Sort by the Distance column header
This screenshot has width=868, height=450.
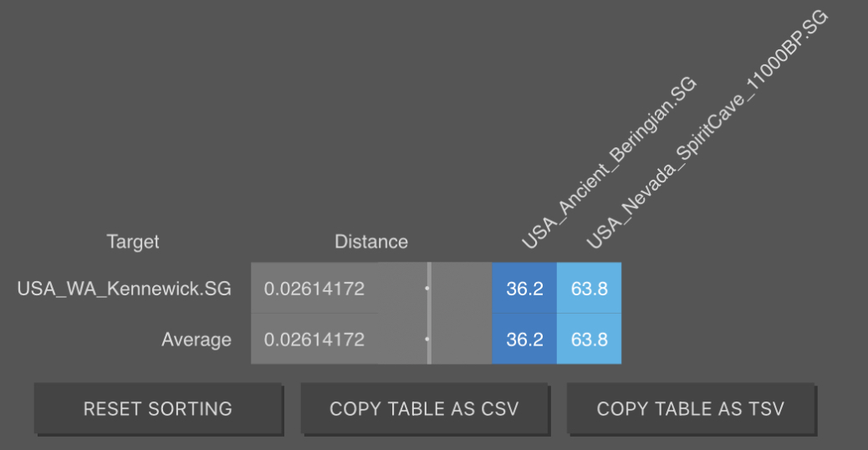click(371, 242)
